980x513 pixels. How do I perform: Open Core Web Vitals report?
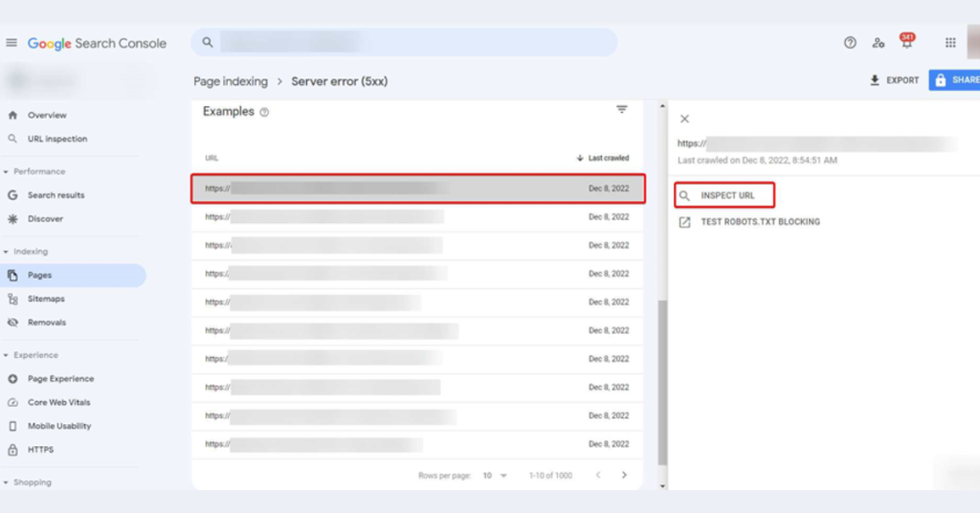58,402
